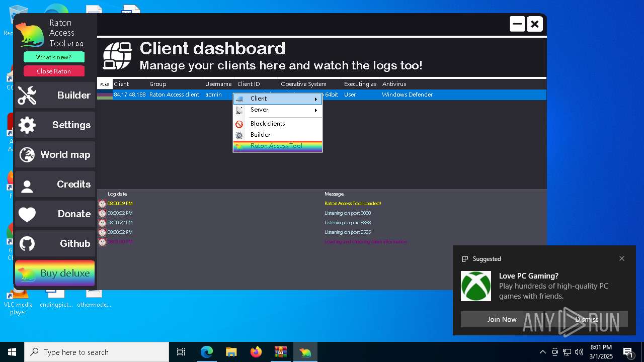The height and width of the screenshot is (362, 644).
Task: Select the Raton Access Tool Loaded! log message
Action: 353,204
